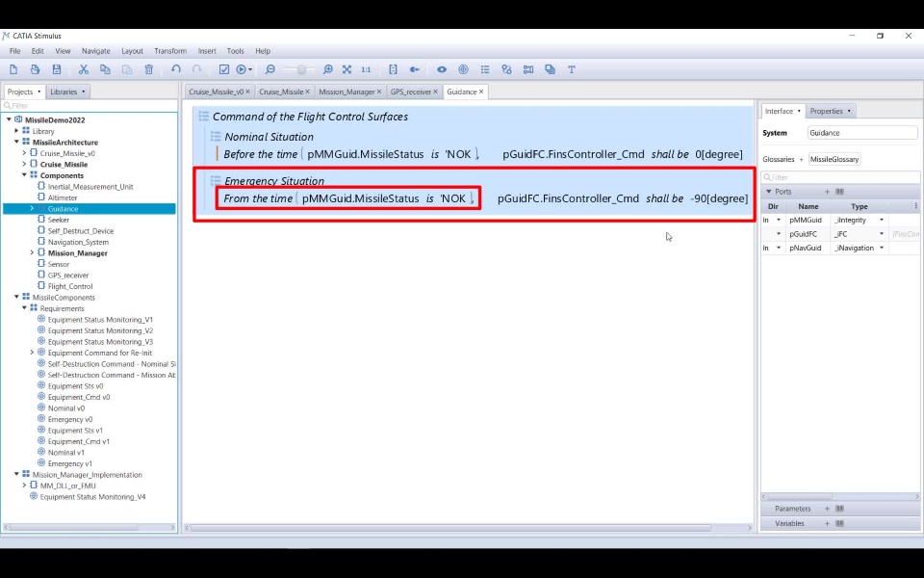Run simulation with the play icon
The width and height of the screenshot is (924, 578).
(x=241, y=69)
